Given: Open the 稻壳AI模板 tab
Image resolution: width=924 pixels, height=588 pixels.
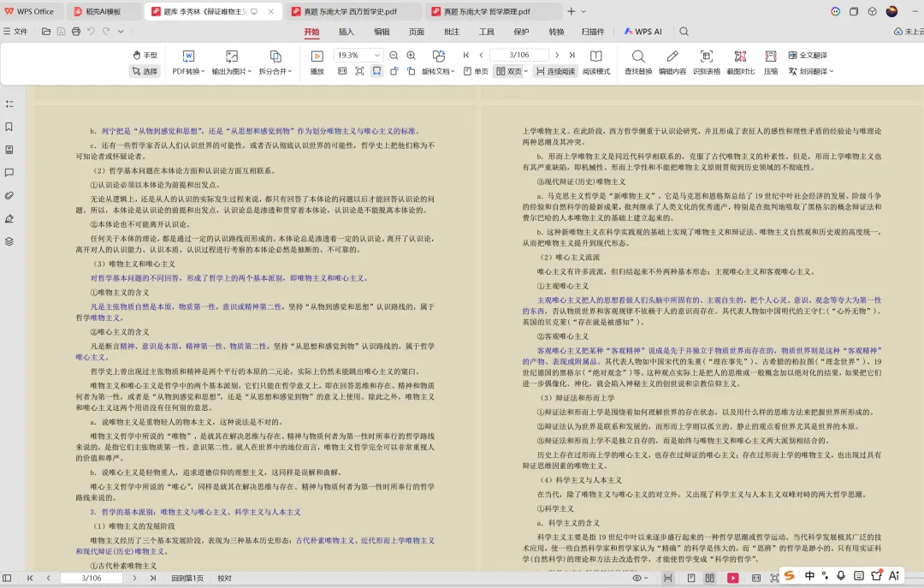Looking at the screenshot, I should pos(104,11).
